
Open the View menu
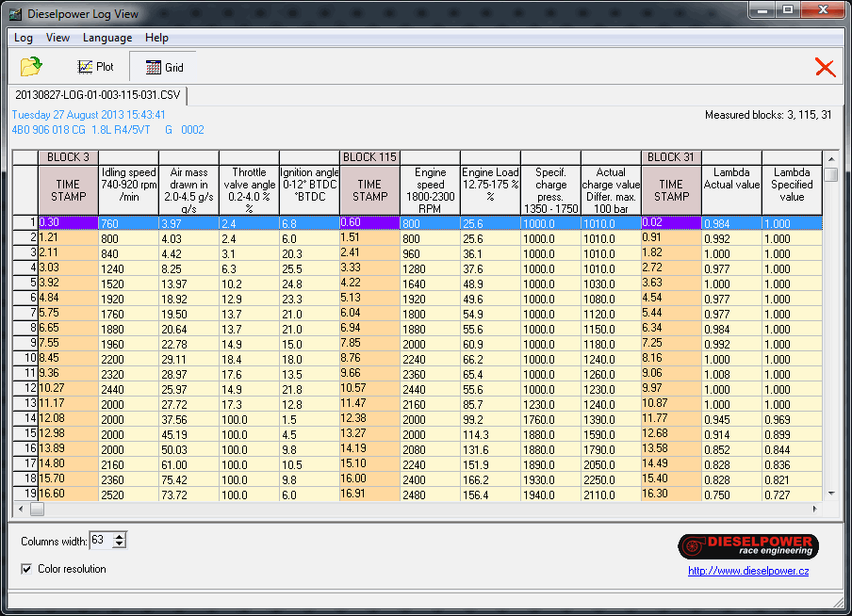[x=57, y=38]
